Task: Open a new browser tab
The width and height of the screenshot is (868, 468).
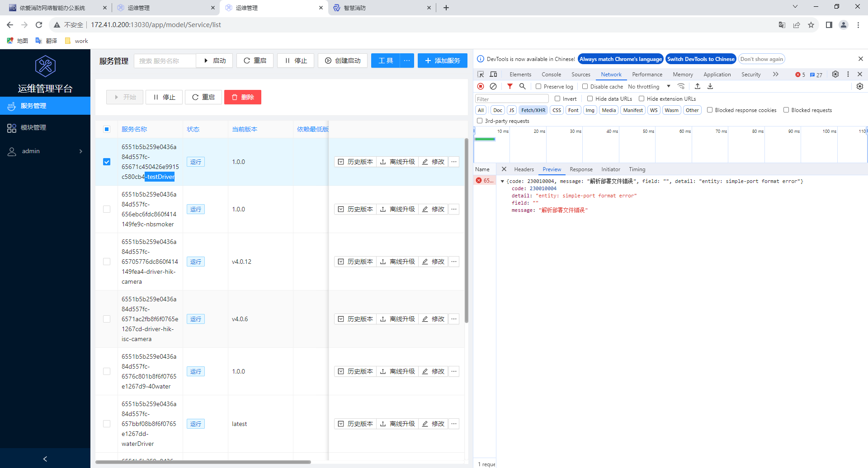Action: (x=446, y=8)
